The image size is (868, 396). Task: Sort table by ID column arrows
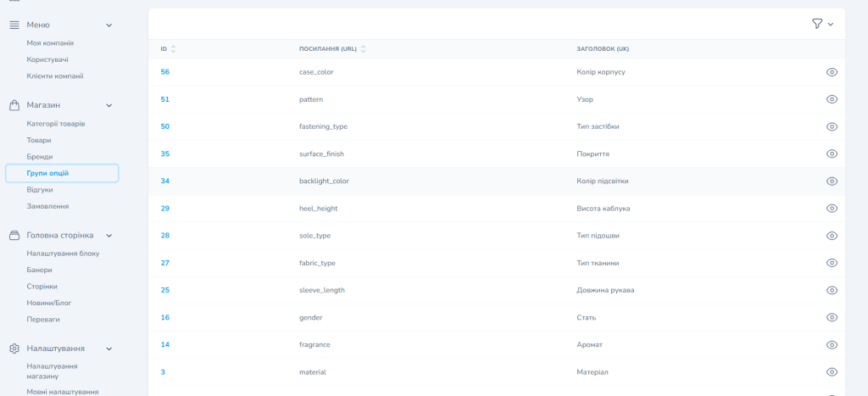173,49
